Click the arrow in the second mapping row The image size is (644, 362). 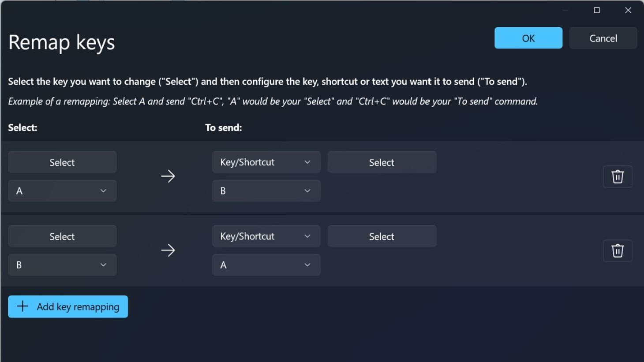pos(168,250)
